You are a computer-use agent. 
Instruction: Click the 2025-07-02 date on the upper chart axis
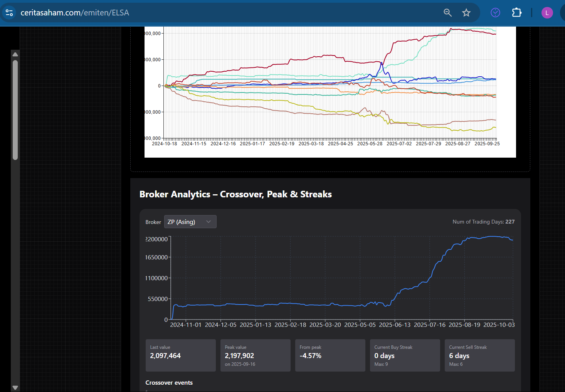coord(399,144)
